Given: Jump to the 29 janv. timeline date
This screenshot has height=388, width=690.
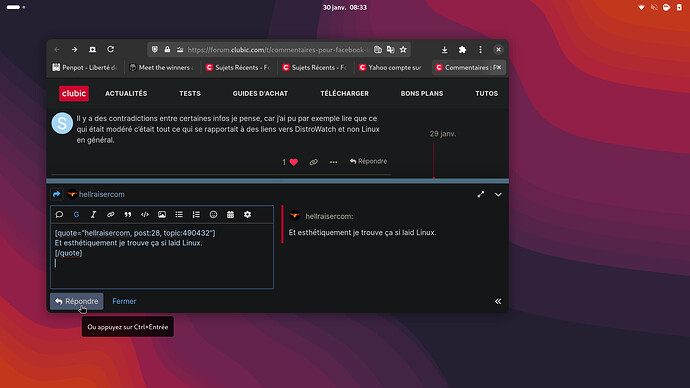Looking at the screenshot, I should coord(443,134).
